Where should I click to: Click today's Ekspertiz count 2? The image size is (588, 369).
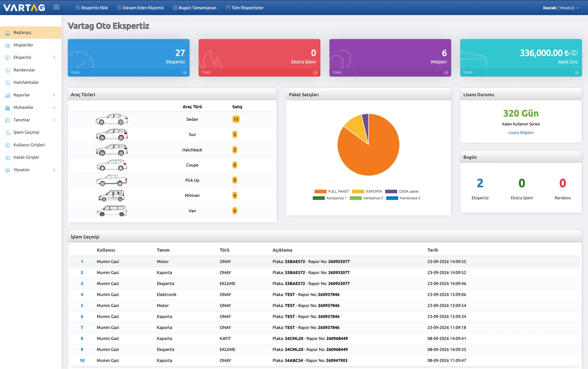480,183
